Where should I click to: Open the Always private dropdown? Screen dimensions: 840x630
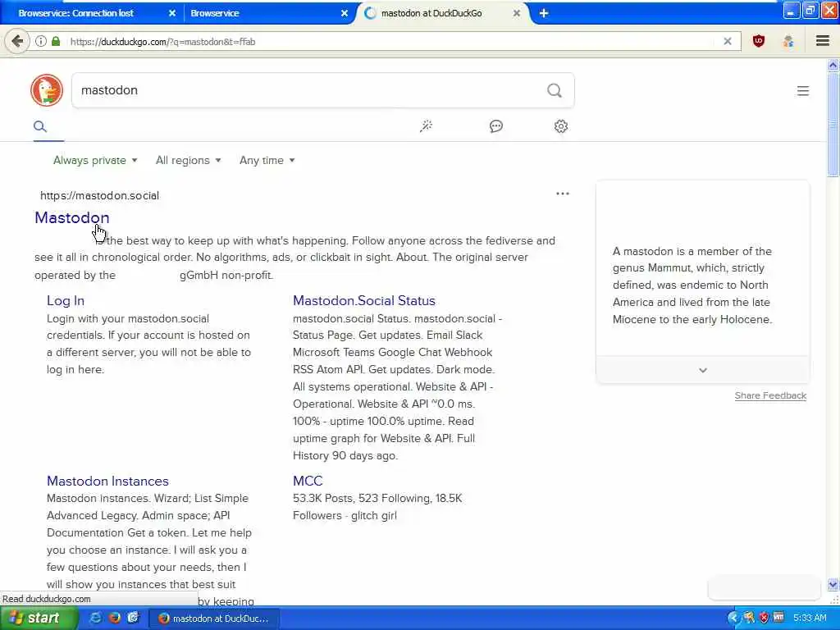click(x=95, y=160)
